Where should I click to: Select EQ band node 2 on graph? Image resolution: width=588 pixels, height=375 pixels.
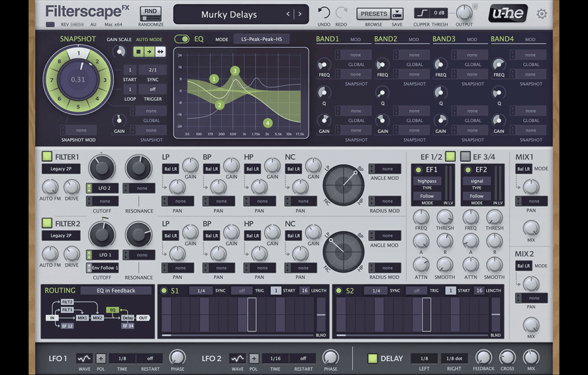tap(219, 105)
